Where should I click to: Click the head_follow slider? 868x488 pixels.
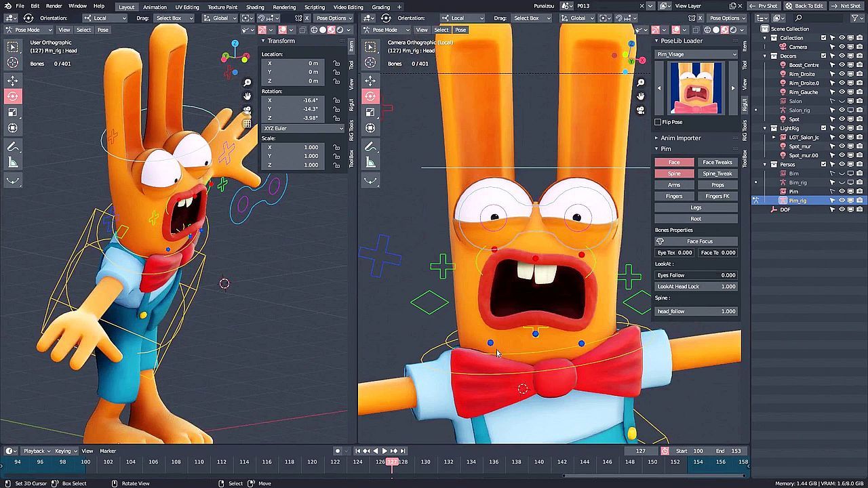click(696, 311)
